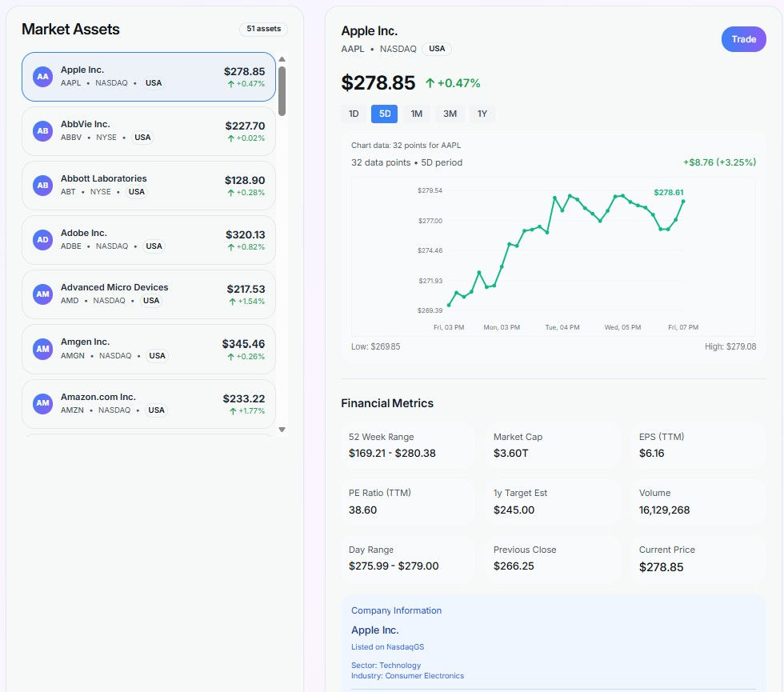This screenshot has height=692, width=784.
Task: Click the scroll up arrow of asset list
Action: pyautogui.click(x=282, y=59)
